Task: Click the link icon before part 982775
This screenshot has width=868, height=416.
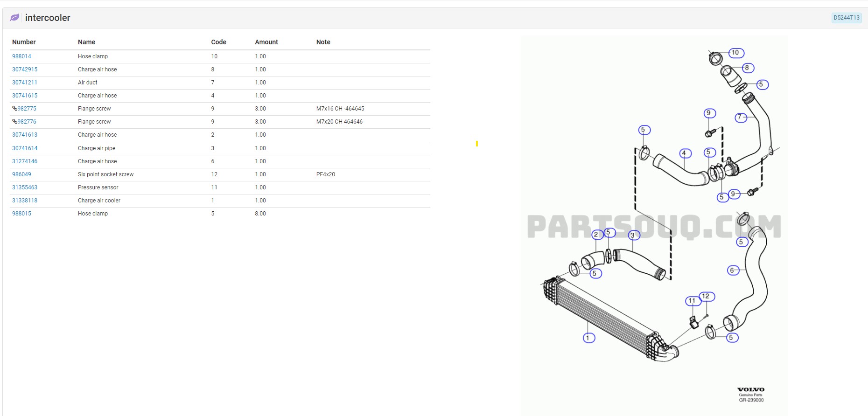Action: tap(14, 109)
